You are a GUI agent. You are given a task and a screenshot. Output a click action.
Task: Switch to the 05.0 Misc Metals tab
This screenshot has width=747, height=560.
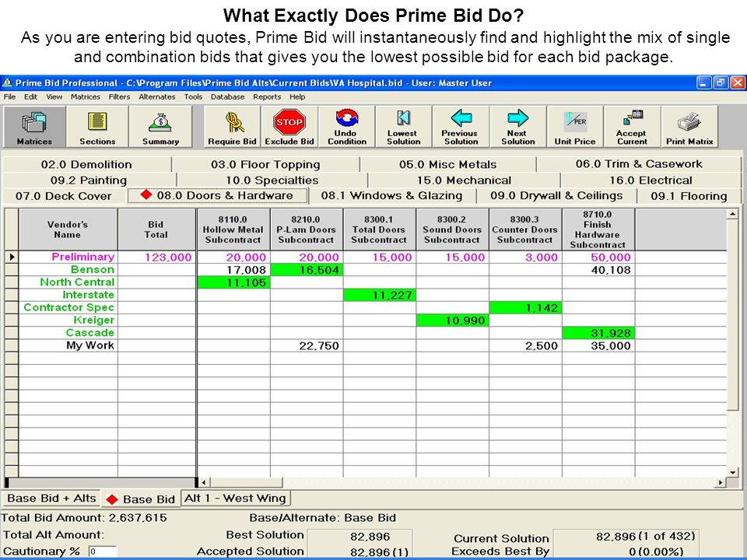448,165
